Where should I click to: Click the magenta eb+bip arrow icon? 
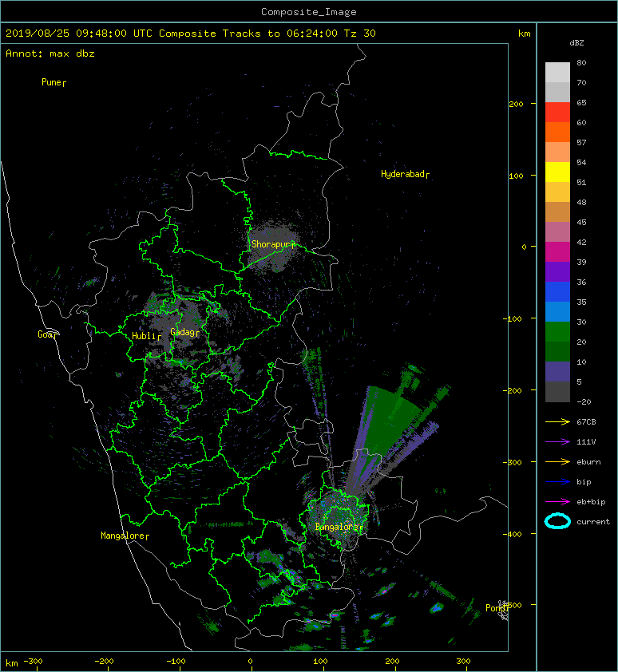[x=557, y=502]
